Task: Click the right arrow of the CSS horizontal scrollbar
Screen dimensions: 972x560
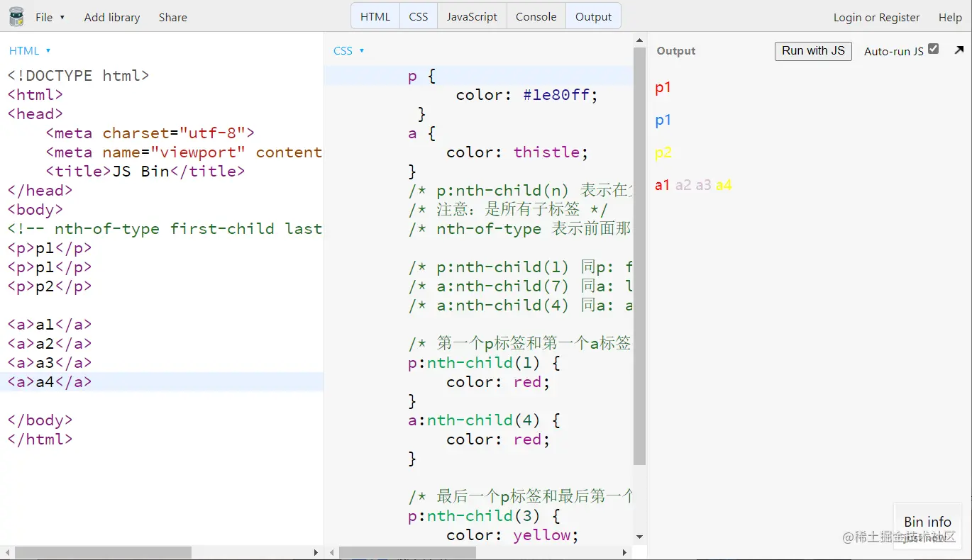Action: (624, 552)
